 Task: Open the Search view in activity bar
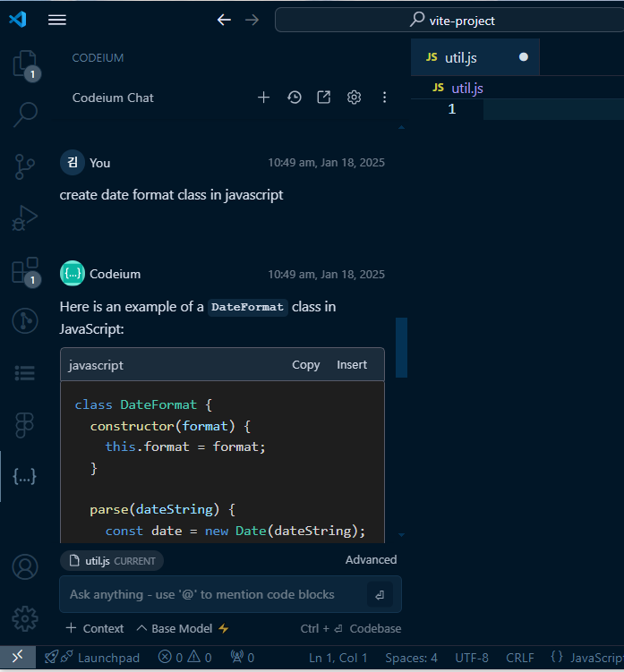tap(25, 115)
